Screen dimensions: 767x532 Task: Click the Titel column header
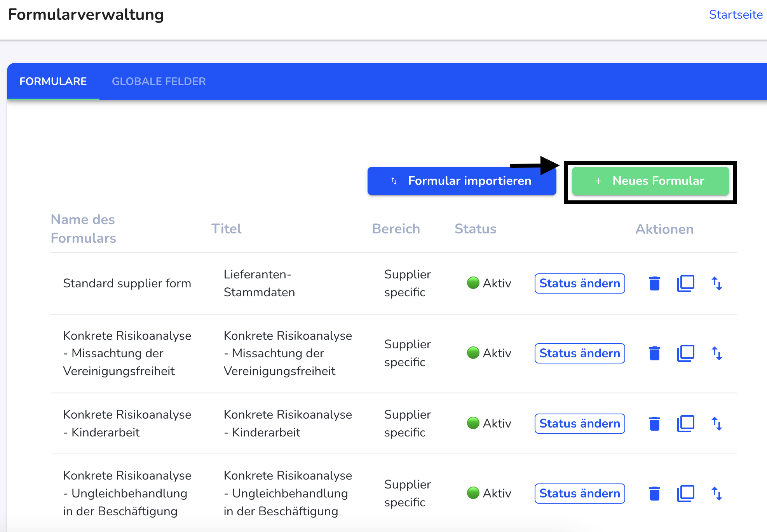226,229
